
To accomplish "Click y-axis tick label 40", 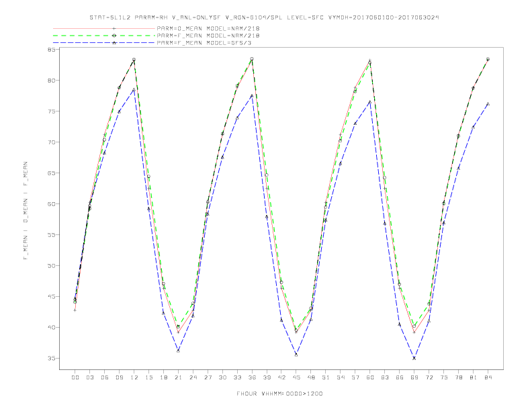I will pos(51,327).
